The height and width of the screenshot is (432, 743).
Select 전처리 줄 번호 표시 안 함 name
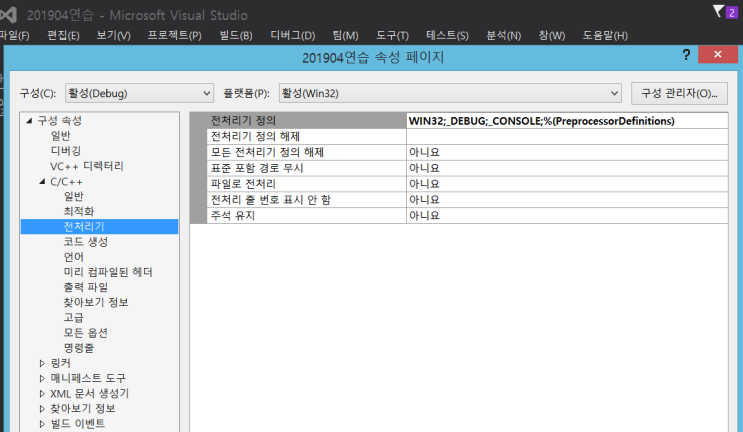coord(271,200)
